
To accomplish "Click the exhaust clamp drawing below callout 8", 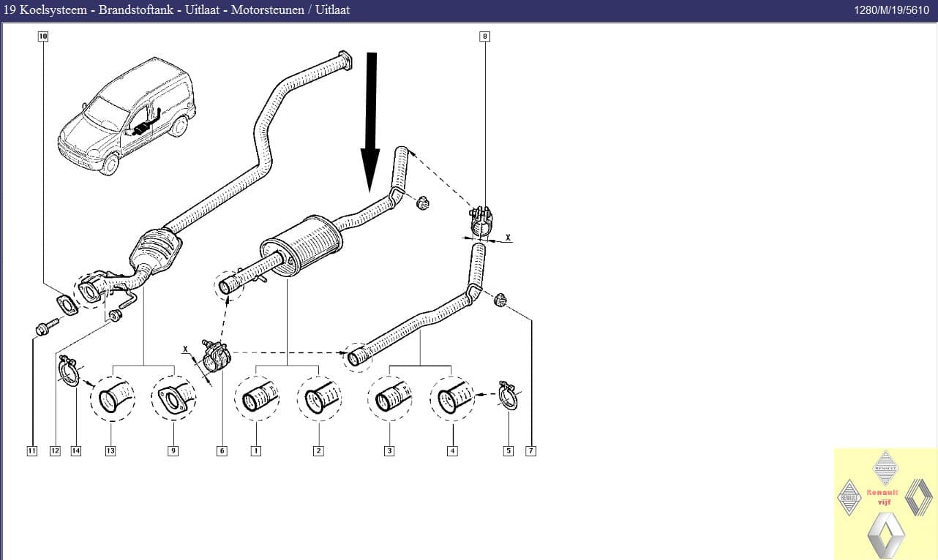I will click(x=481, y=222).
